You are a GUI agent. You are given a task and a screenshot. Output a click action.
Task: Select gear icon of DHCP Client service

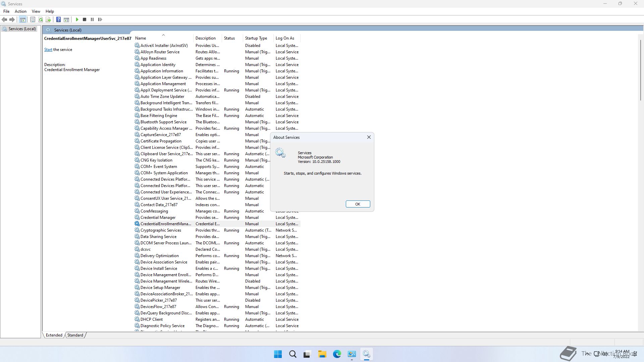point(137,319)
